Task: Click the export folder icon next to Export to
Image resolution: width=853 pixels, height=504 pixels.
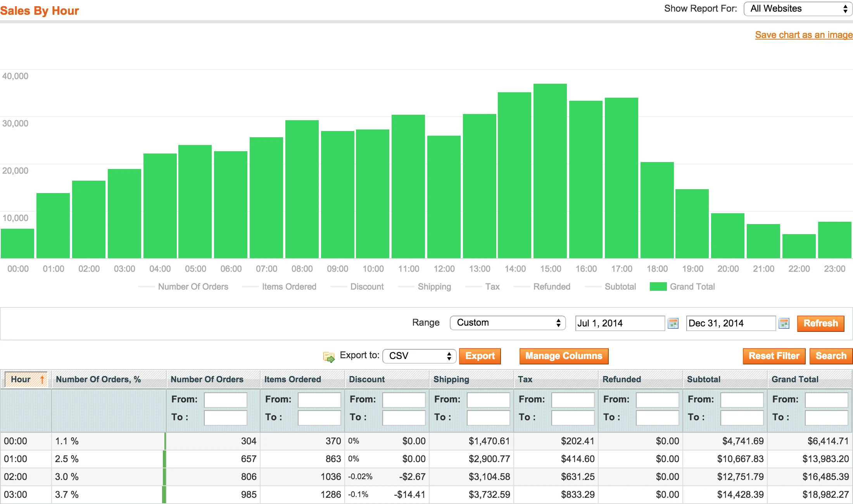Action: click(x=329, y=356)
